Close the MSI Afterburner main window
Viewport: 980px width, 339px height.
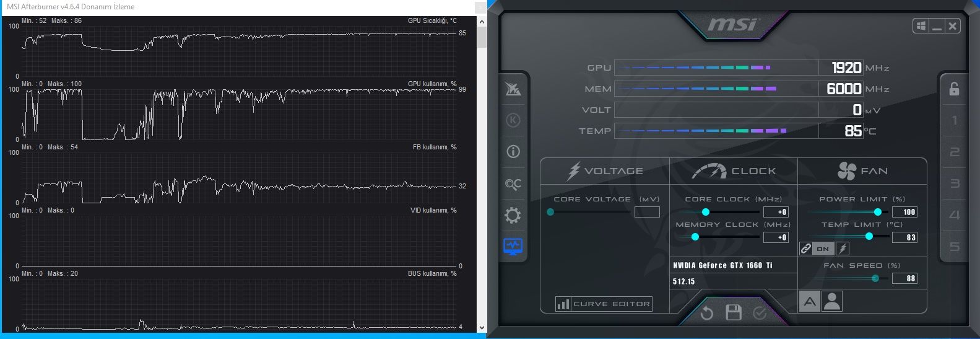coord(953,26)
